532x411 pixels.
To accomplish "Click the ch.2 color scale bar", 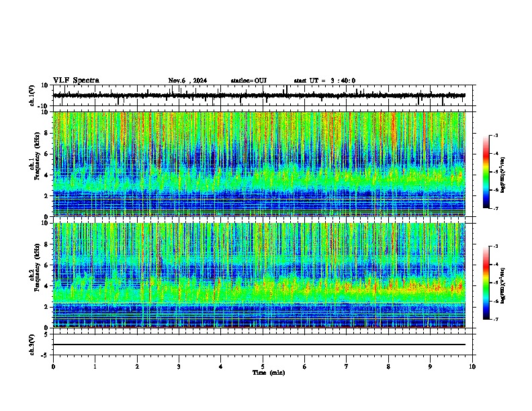I will (486, 283).
